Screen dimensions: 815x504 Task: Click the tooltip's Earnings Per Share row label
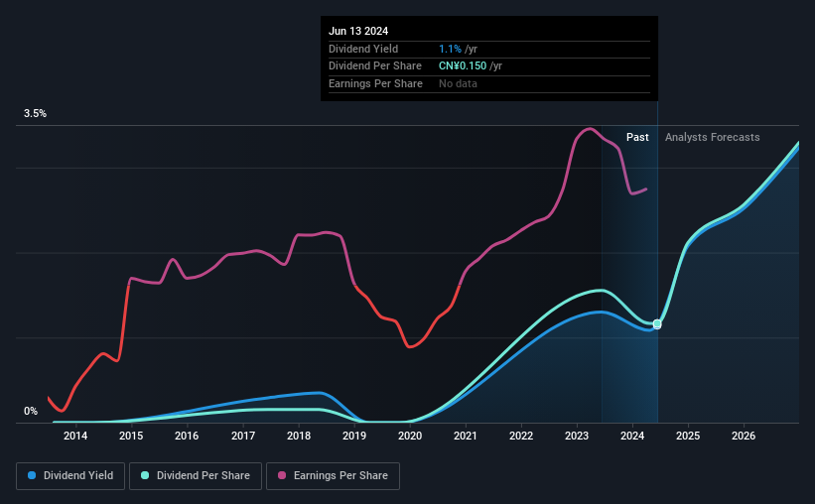pos(375,83)
